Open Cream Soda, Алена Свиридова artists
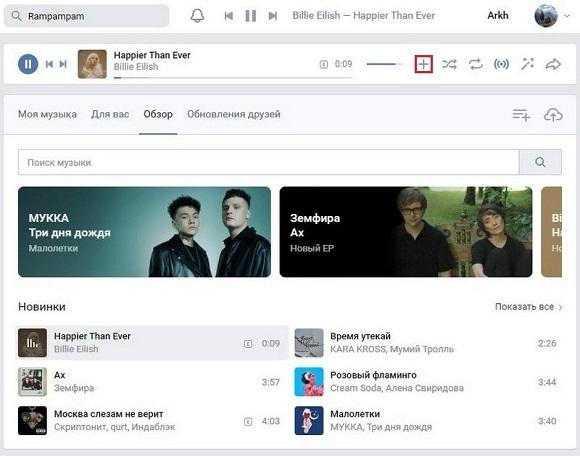Viewport: 580px width, 456px height. (x=397, y=388)
